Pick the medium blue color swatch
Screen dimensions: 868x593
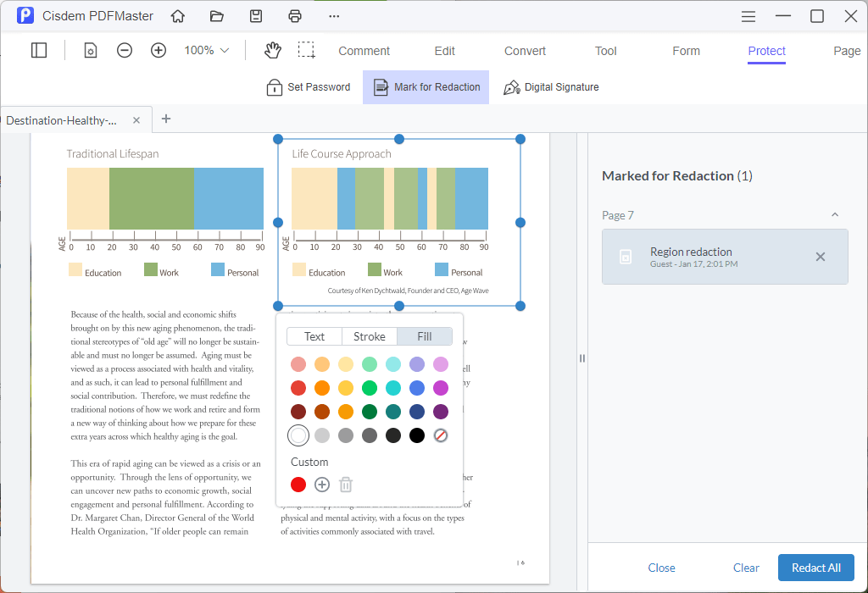[417, 388]
